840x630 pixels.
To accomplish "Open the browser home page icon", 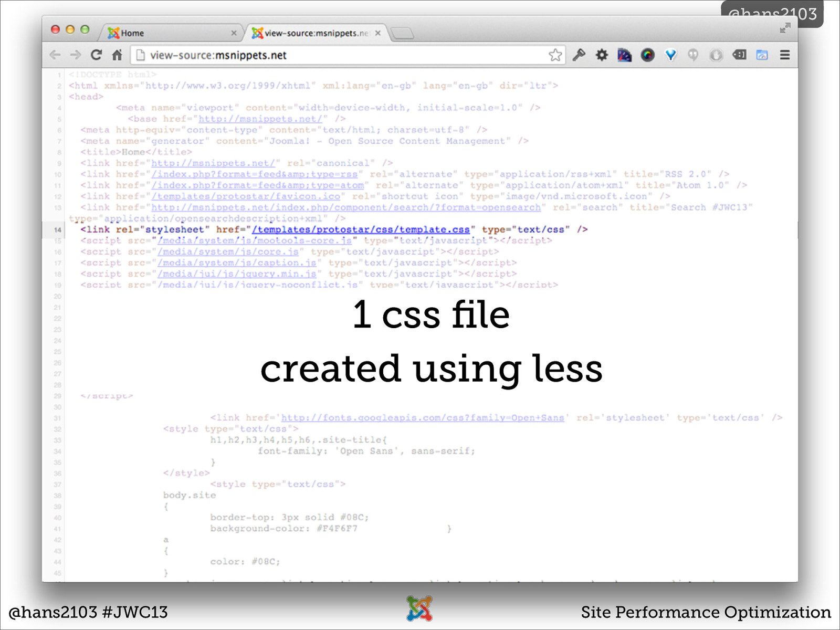I will pos(117,55).
